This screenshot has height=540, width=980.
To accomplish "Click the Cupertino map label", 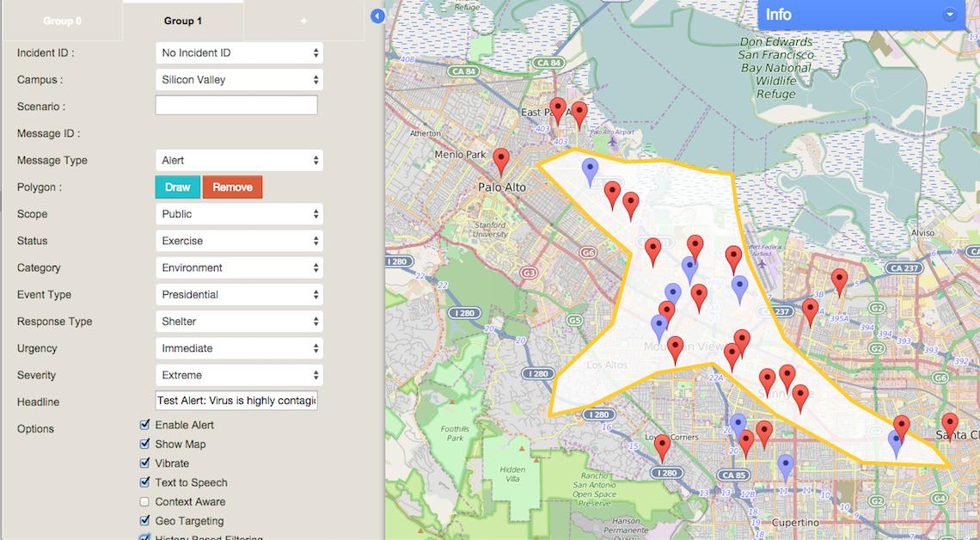I will click(796, 523).
